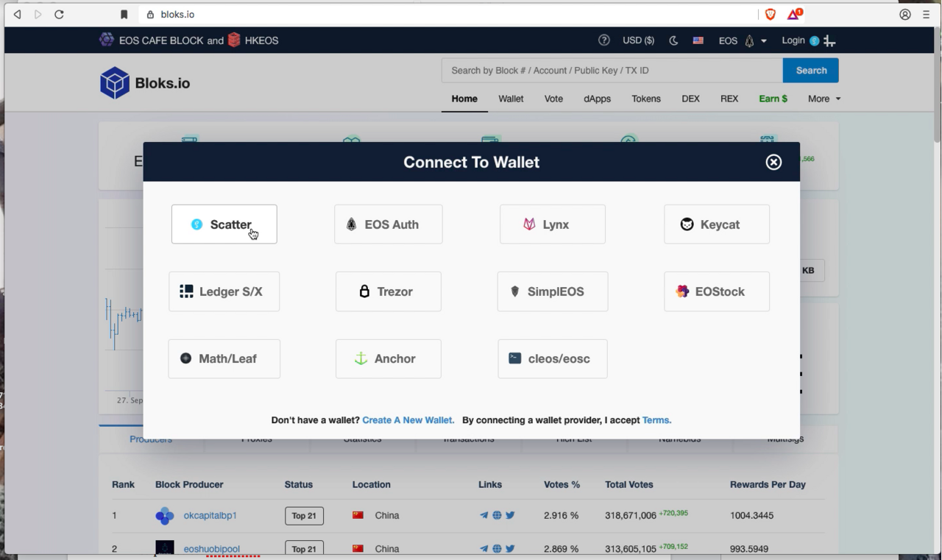Open eoshuobipool Telegram icon
This screenshot has height=560, width=942.
click(x=484, y=548)
